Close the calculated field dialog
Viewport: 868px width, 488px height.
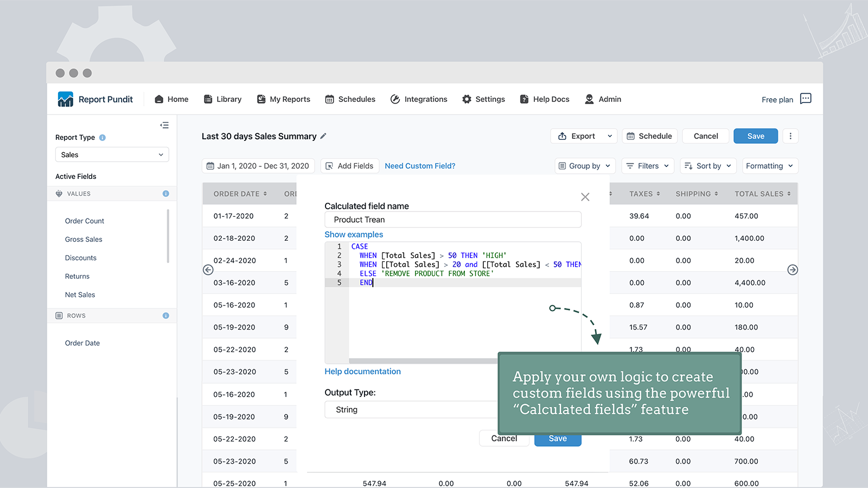click(x=585, y=197)
